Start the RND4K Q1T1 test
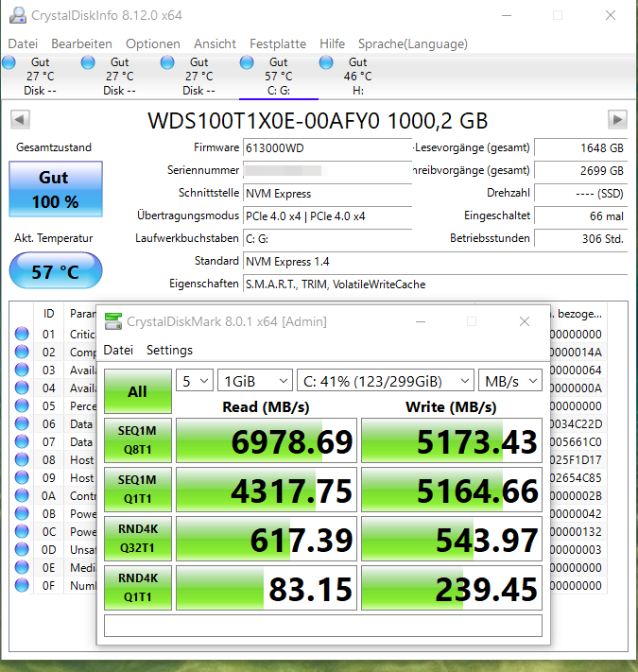Viewport: 638px width, 672px height. [x=138, y=588]
